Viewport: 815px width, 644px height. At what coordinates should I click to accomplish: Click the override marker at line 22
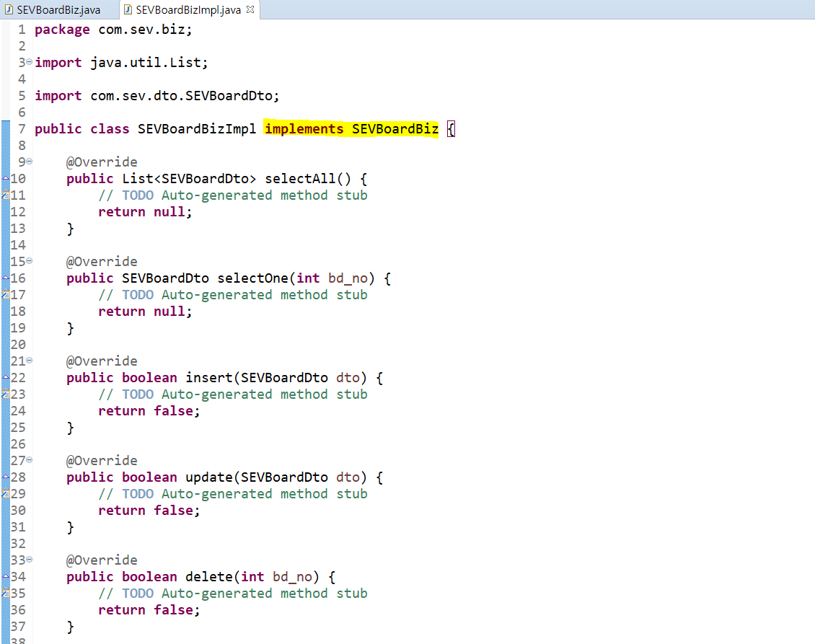coord(6,377)
